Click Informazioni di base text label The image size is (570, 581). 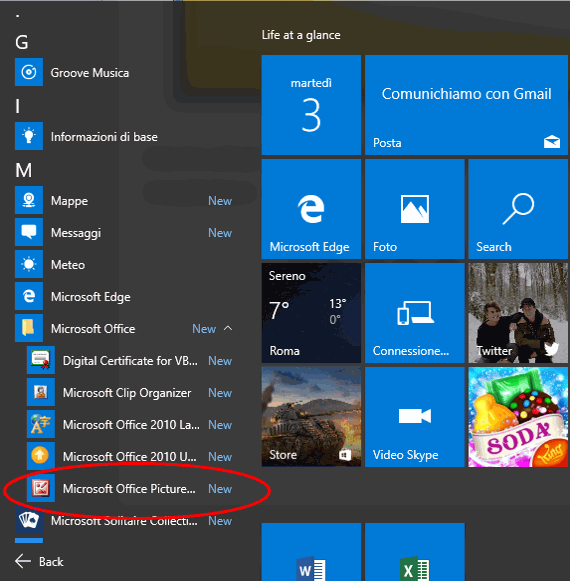[x=104, y=137]
